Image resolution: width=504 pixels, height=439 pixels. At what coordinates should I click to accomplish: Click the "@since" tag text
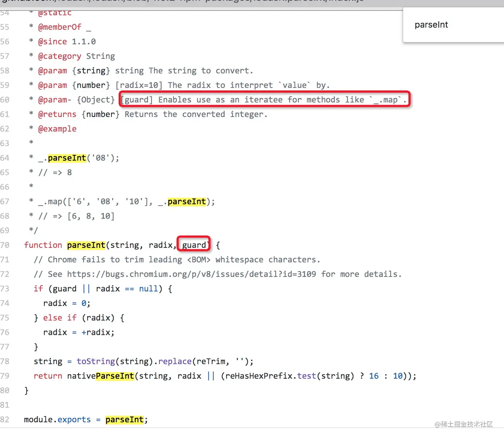click(x=53, y=41)
